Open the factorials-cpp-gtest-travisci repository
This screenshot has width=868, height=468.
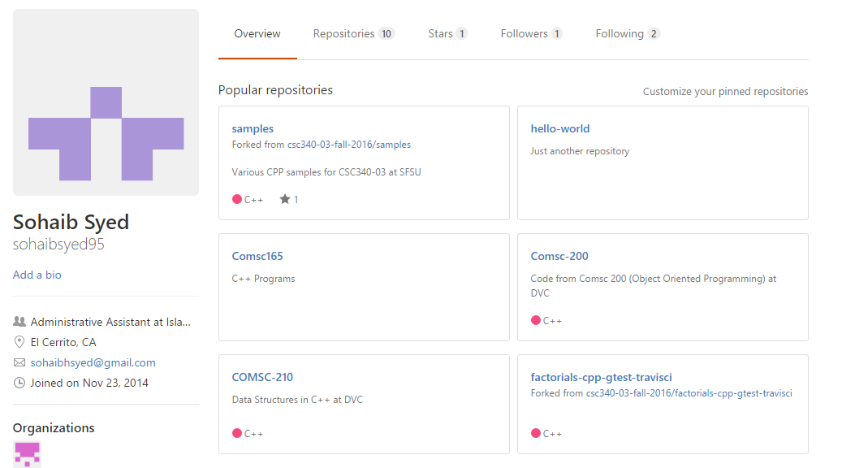coord(601,377)
